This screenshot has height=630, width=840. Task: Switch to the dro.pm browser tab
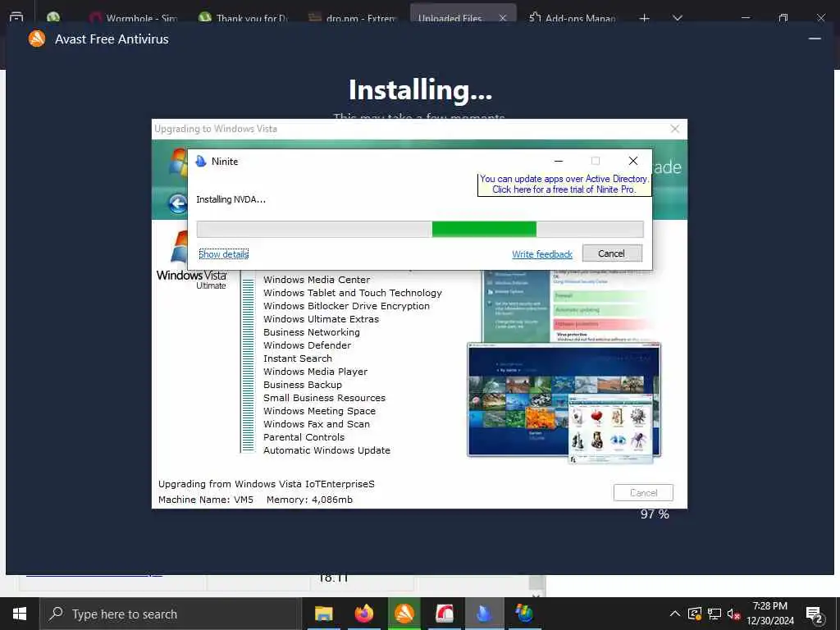(x=353, y=18)
